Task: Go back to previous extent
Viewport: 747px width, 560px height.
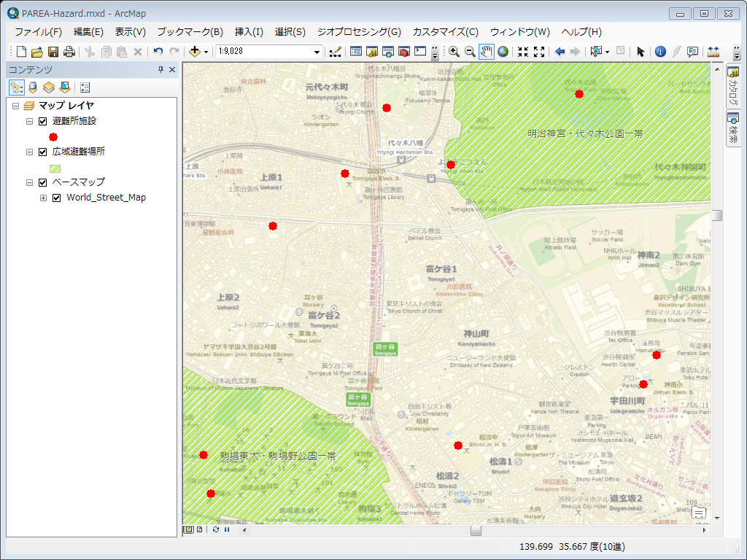Action: pos(560,52)
